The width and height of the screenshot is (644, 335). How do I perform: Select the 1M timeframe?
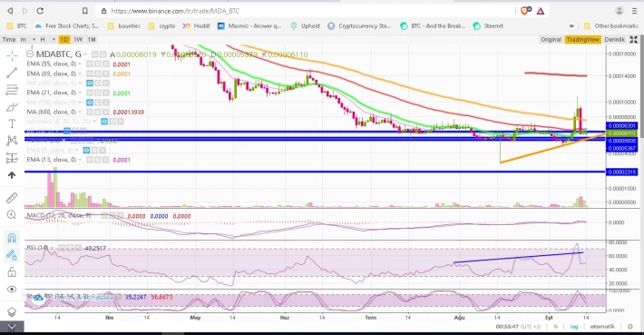(x=92, y=39)
